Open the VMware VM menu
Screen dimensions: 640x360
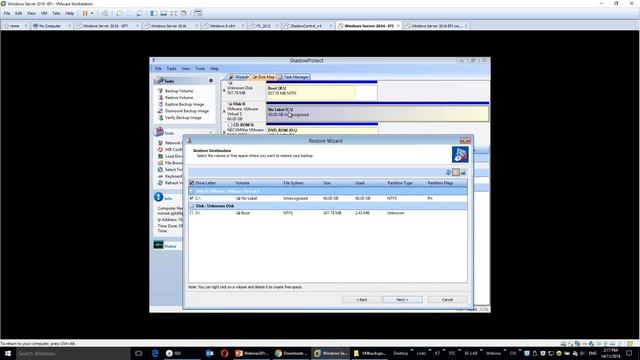(x=44, y=13)
